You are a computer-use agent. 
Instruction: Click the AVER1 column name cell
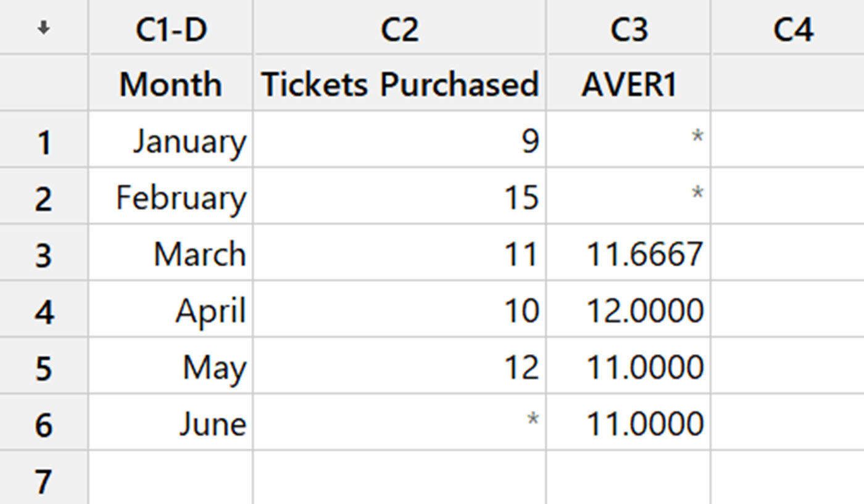(x=628, y=83)
